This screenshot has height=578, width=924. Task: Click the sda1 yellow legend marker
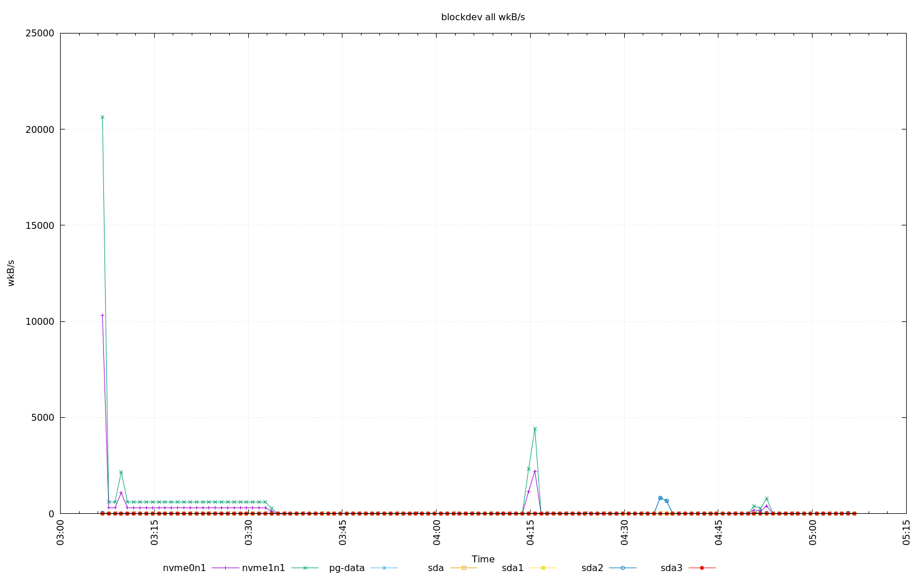click(x=543, y=568)
